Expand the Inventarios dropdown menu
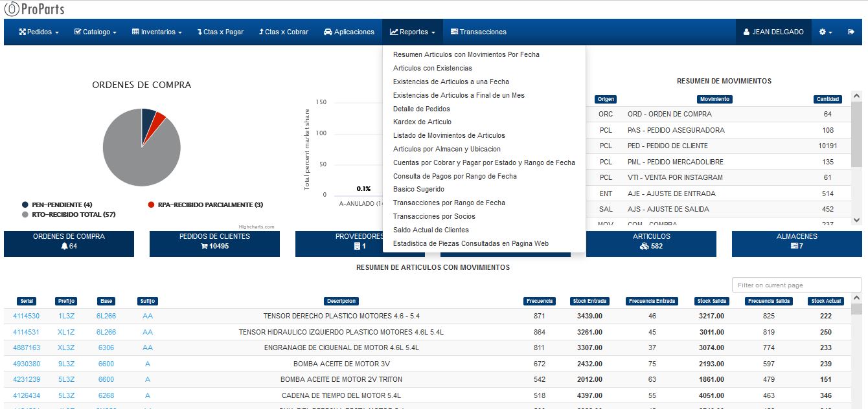 157,32
